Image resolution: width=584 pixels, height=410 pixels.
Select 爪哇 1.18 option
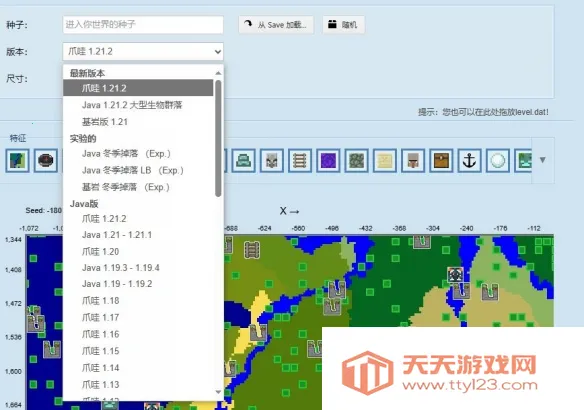coord(138,301)
